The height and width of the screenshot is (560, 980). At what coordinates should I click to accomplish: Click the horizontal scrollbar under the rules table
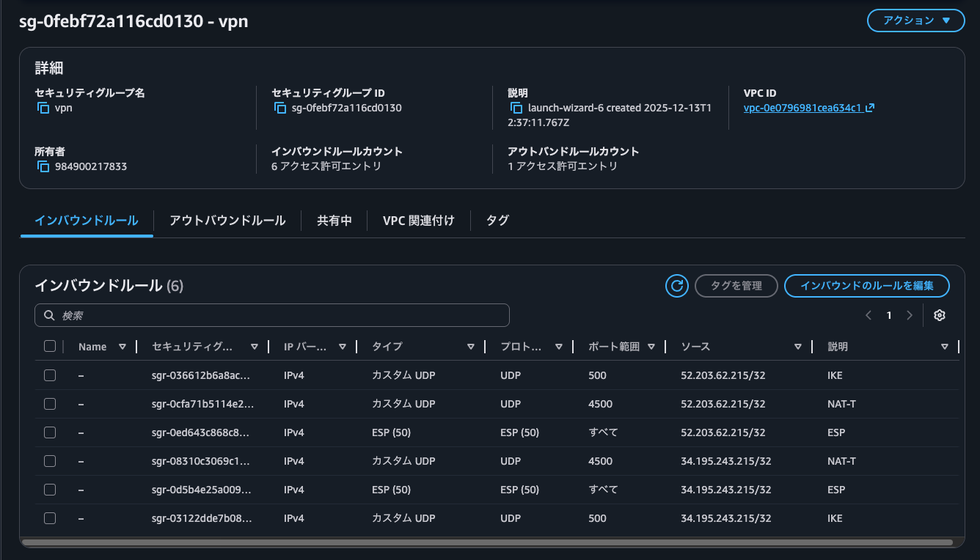click(487, 542)
